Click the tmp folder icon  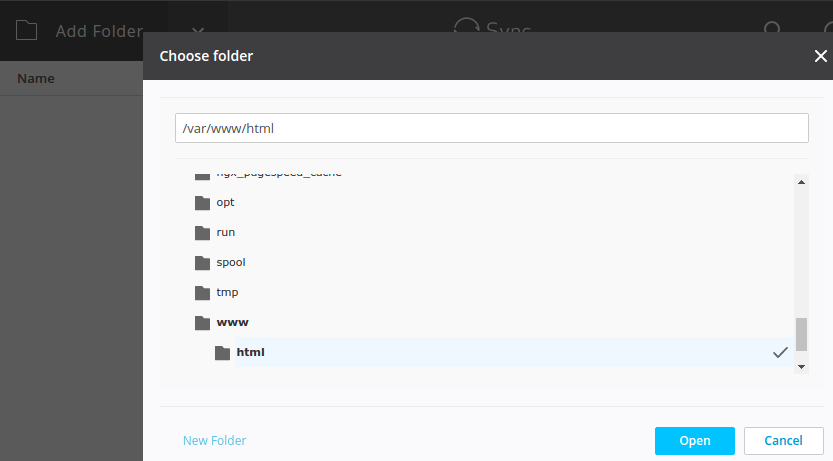[202, 293]
